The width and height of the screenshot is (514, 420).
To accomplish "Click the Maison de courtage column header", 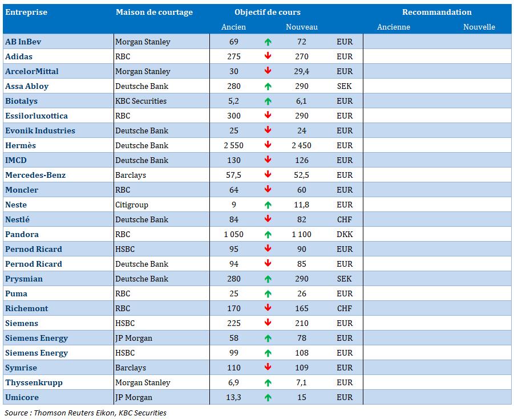I will pos(154,12).
